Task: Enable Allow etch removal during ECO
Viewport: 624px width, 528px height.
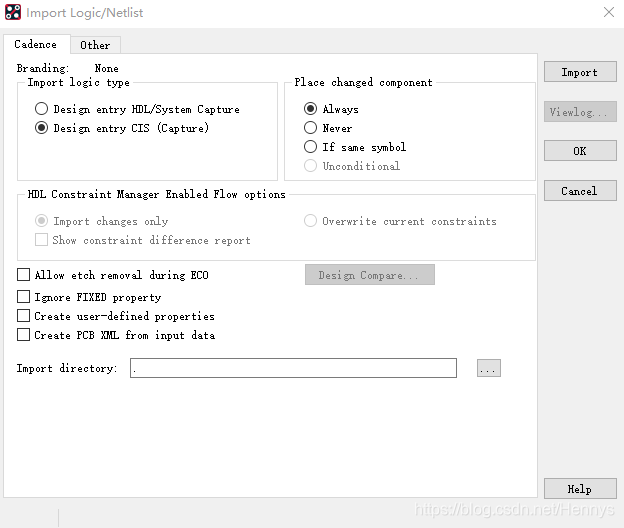Action: (24, 275)
